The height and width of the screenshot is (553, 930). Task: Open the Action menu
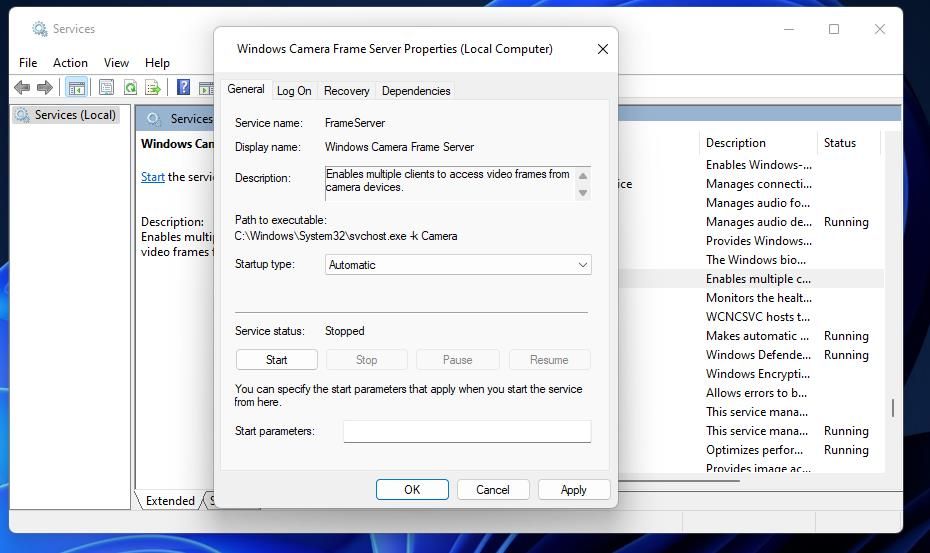[x=70, y=62]
